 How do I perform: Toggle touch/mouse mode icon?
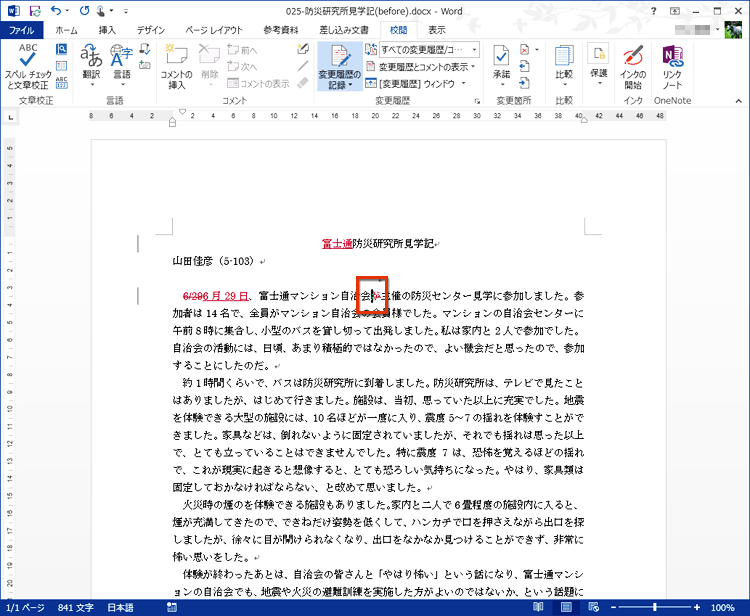tap(100, 11)
